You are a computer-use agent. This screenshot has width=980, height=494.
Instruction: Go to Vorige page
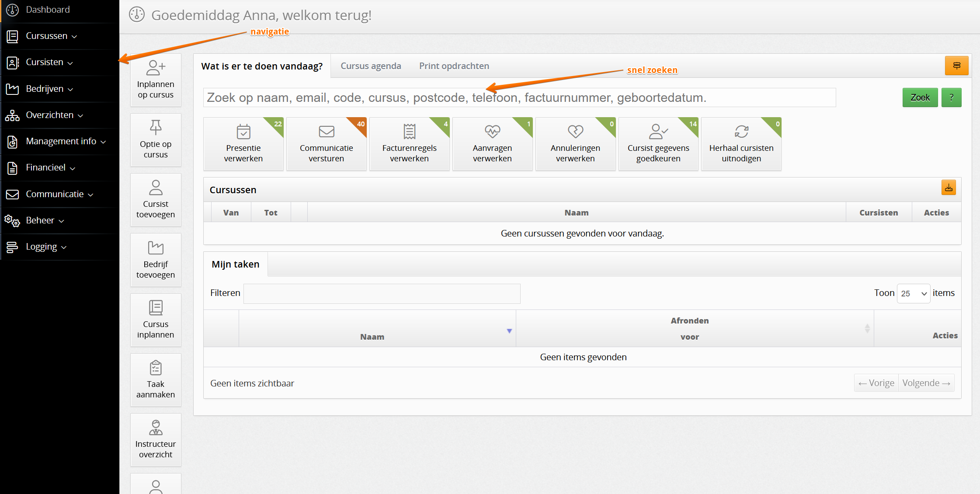click(876, 383)
